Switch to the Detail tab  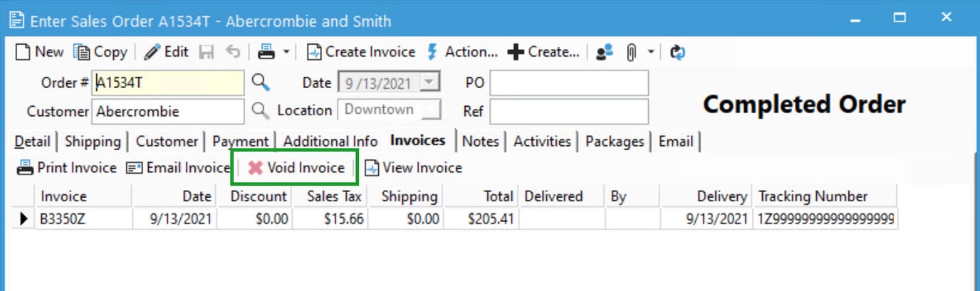pos(33,142)
